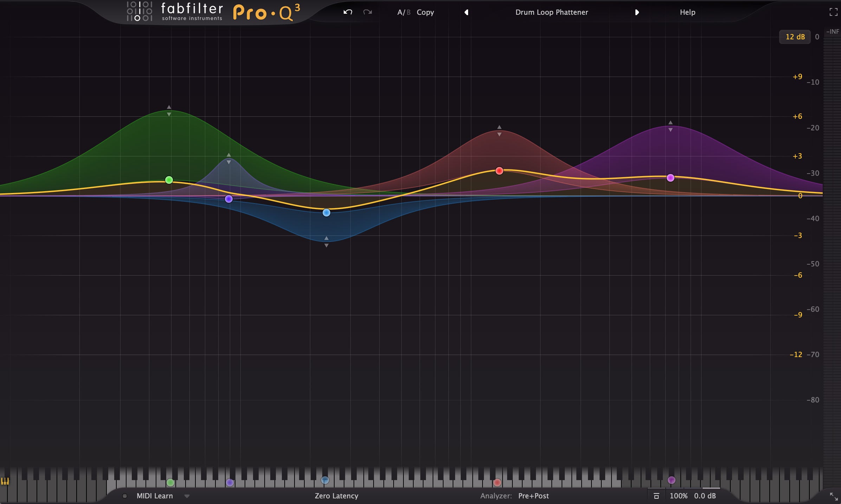Image resolution: width=841 pixels, height=504 pixels.
Task: Click the green band dot on piano keyboard
Action: pos(170,483)
